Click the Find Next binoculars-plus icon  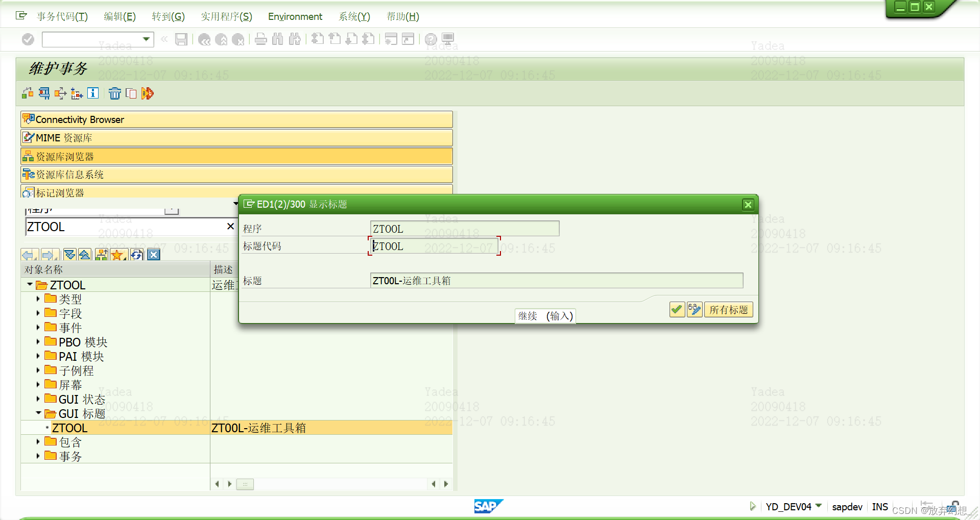[x=295, y=39]
